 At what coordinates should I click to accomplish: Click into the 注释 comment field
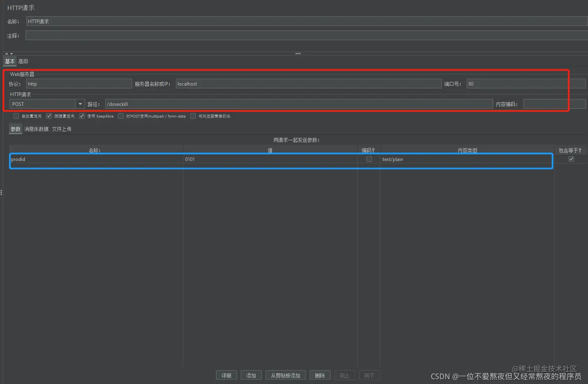306,36
